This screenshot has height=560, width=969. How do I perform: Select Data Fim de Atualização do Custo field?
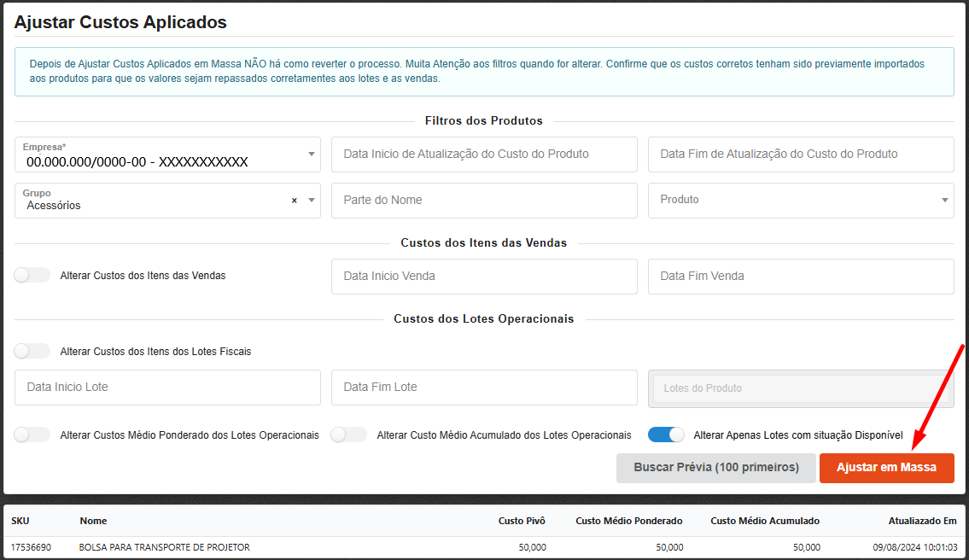coord(800,155)
